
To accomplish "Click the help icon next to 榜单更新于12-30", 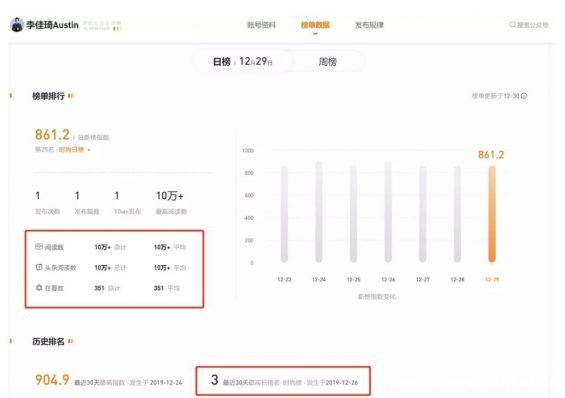I will (x=524, y=96).
